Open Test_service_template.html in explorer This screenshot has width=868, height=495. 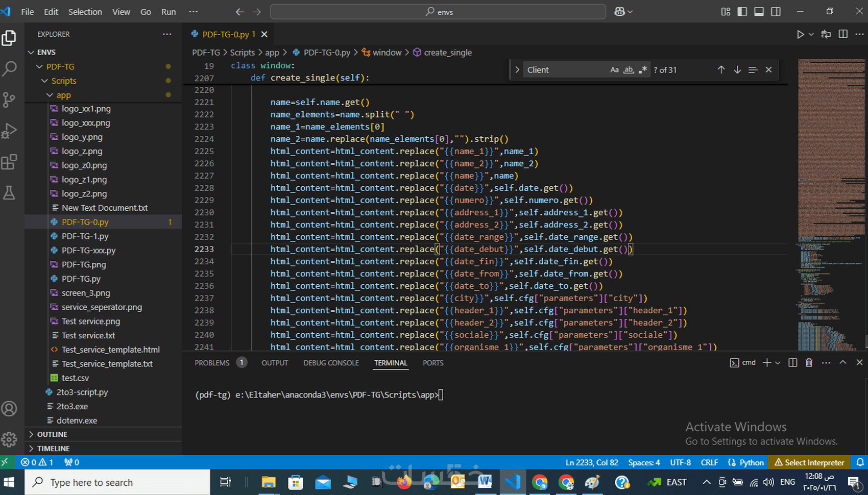[x=110, y=350]
